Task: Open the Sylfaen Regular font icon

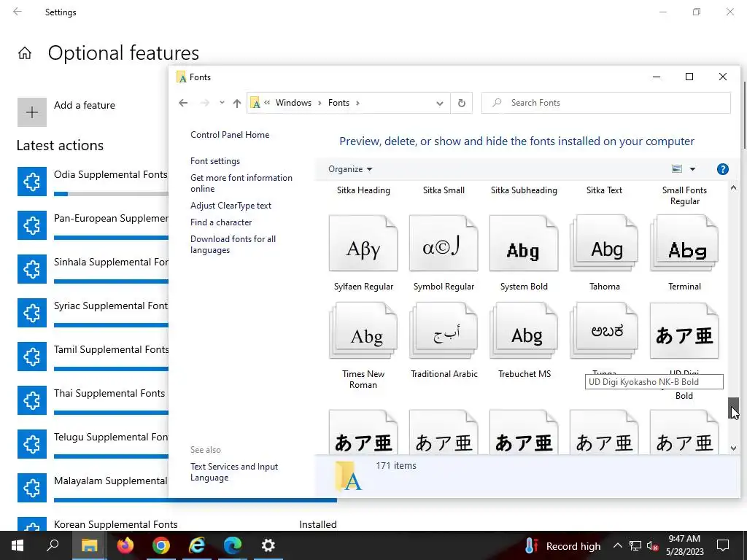Action: [363, 244]
